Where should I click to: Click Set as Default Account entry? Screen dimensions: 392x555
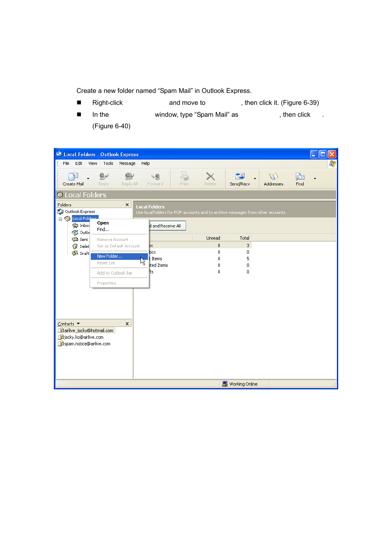(x=118, y=246)
